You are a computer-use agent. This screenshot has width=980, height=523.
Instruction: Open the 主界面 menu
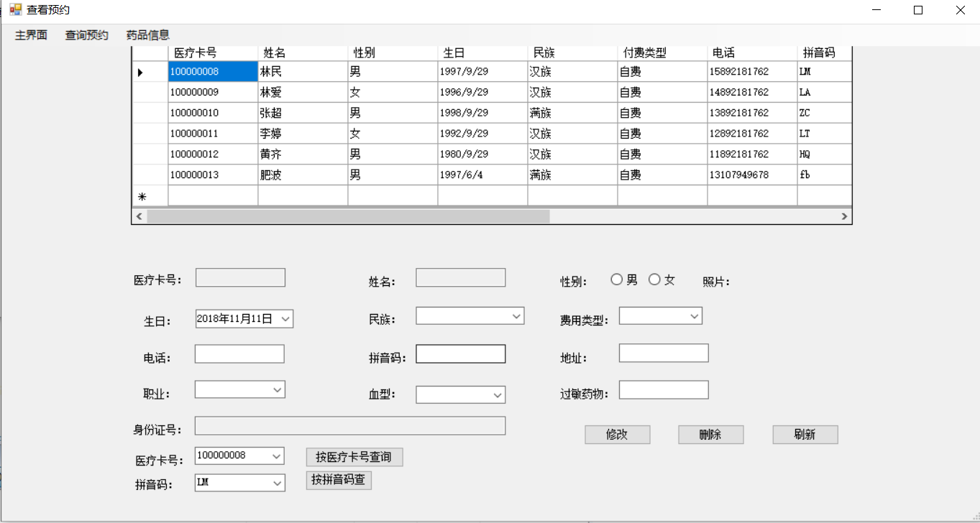click(x=31, y=35)
